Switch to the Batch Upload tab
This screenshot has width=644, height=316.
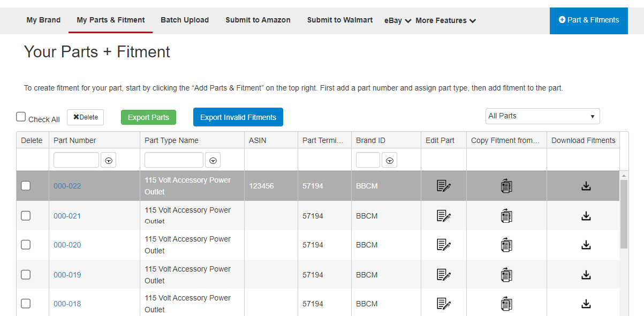pyautogui.click(x=185, y=20)
